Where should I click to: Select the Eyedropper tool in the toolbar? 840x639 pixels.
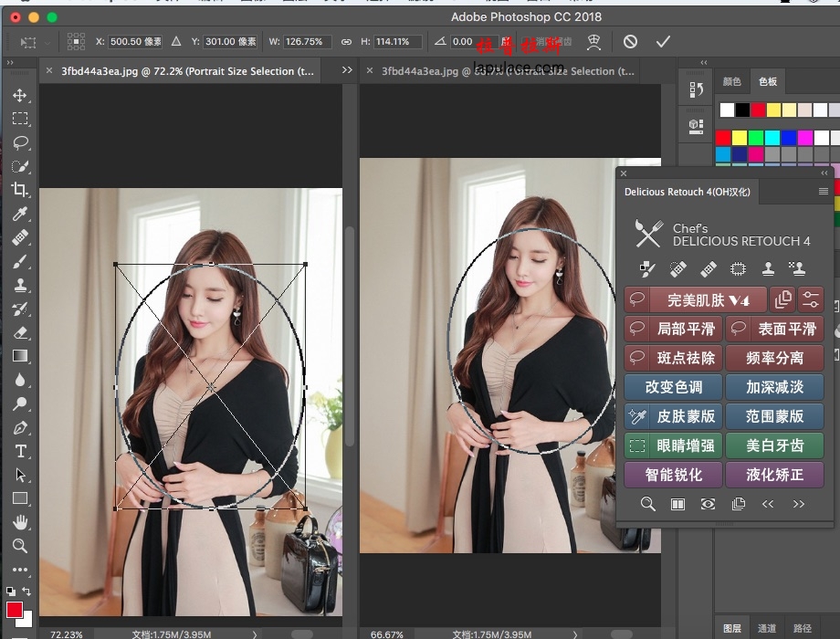coord(19,215)
